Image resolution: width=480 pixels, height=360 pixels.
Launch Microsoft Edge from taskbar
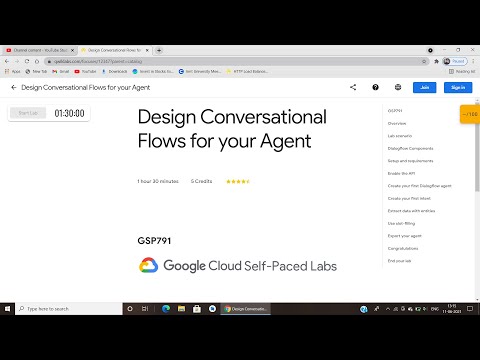coord(166,309)
